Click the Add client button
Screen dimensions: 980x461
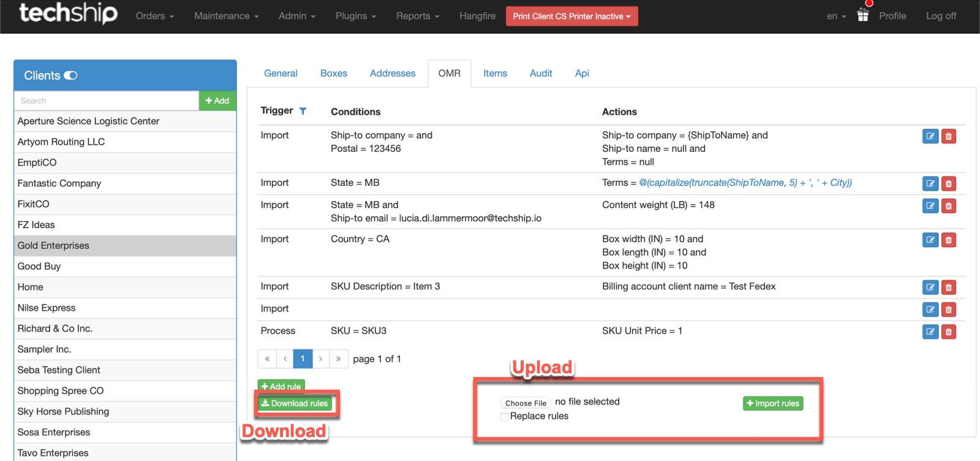217,101
